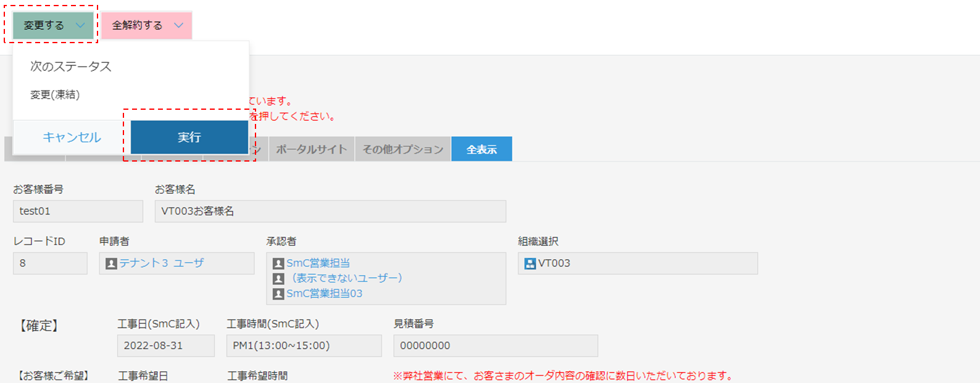980x383 pixels.
Task: Click the 工事時間 field showing PM1(13:00~15:00)
Action: tap(304, 346)
